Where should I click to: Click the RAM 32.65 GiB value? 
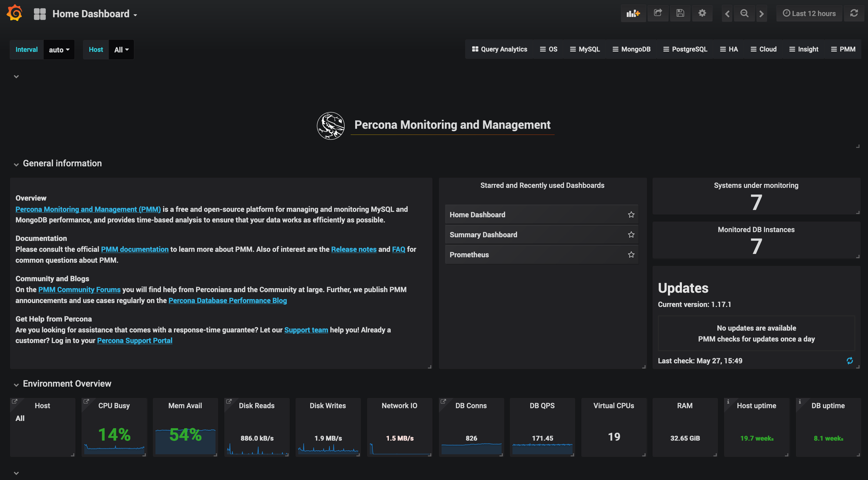(685, 438)
